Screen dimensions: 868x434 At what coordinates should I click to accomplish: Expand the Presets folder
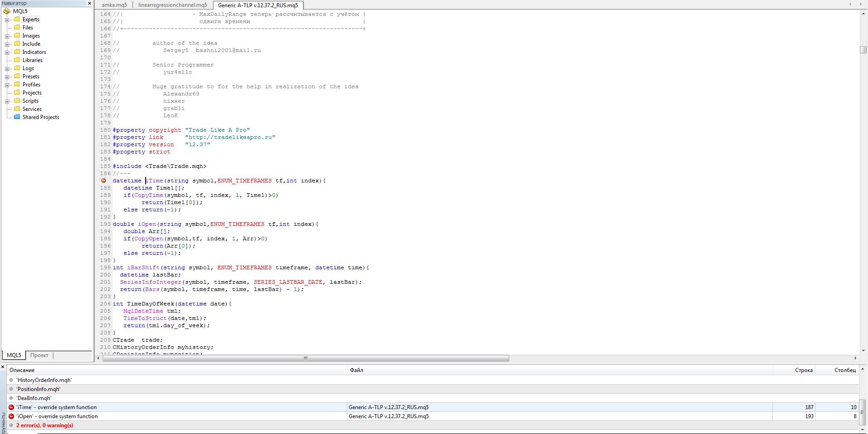pyautogui.click(x=7, y=76)
